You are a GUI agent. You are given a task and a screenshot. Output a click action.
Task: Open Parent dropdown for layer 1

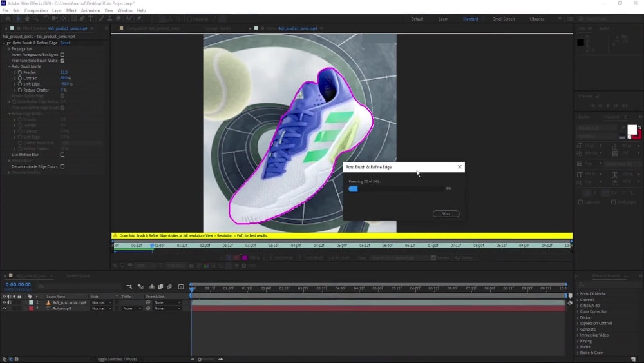click(x=167, y=302)
